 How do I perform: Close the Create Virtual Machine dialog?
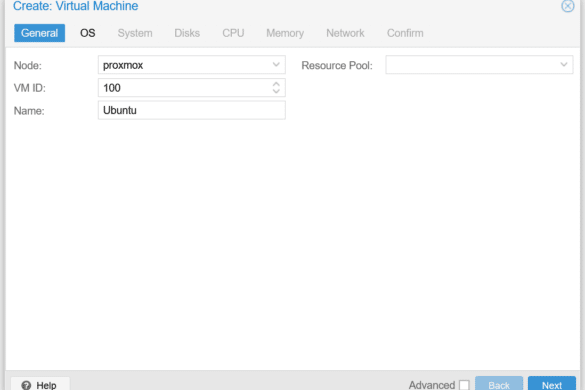click(x=567, y=6)
